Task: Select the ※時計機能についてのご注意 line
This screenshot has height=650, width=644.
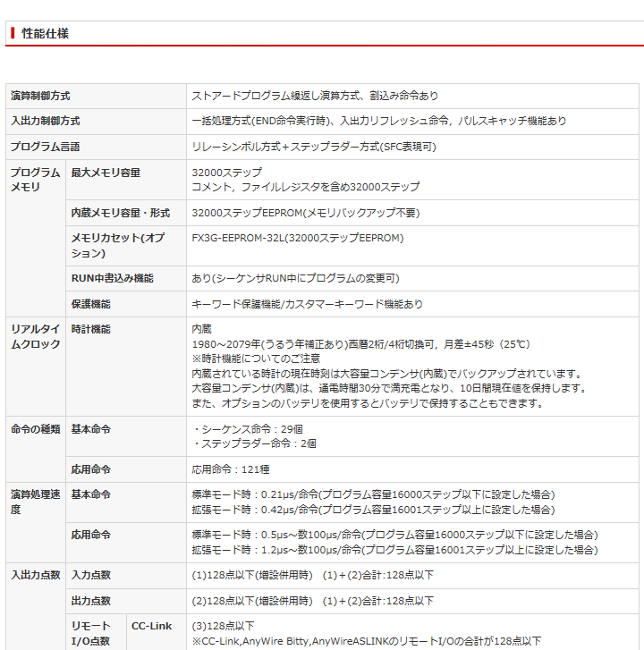Action: (256, 359)
